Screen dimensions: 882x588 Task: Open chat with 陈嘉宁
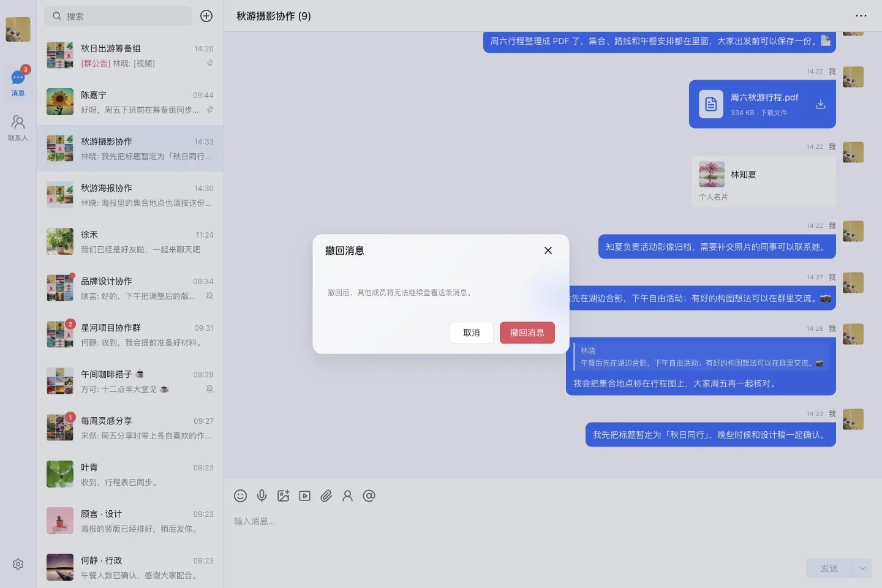click(x=130, y=102)
